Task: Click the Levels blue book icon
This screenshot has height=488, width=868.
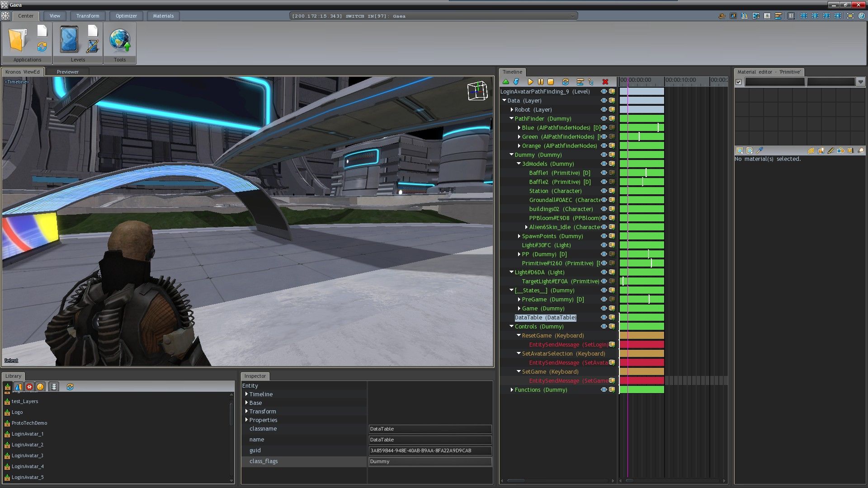Action: coord(69,40)
